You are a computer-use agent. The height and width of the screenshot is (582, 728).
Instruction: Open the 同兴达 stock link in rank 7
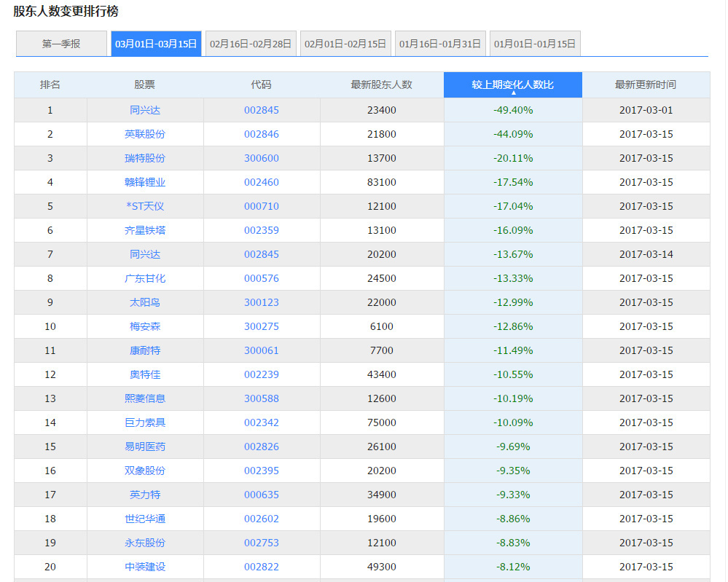coord(145,254)
